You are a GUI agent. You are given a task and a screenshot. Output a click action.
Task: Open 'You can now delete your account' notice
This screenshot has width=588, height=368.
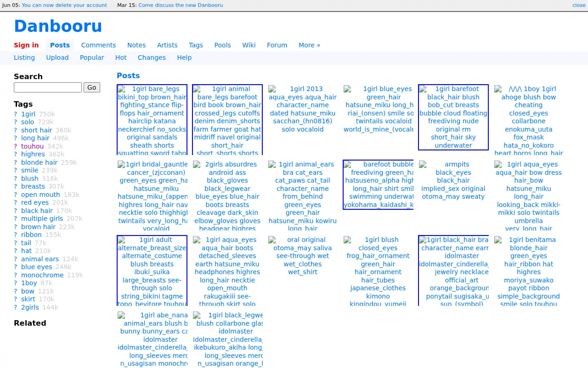click(x=64, y=5)
